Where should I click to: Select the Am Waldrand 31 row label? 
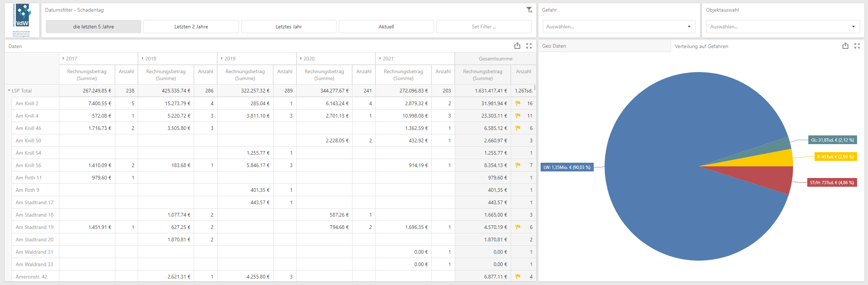[34, 252]
